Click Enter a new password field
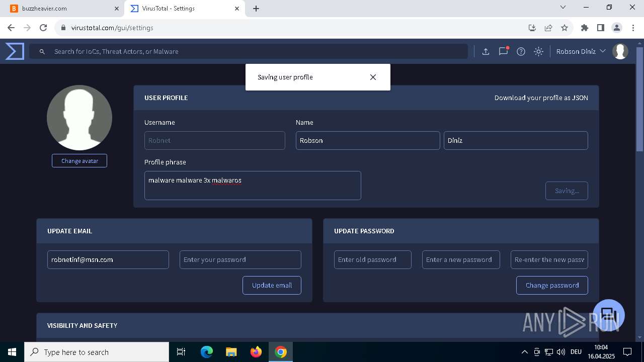The image size is (644, 362). tap(461, 259)
